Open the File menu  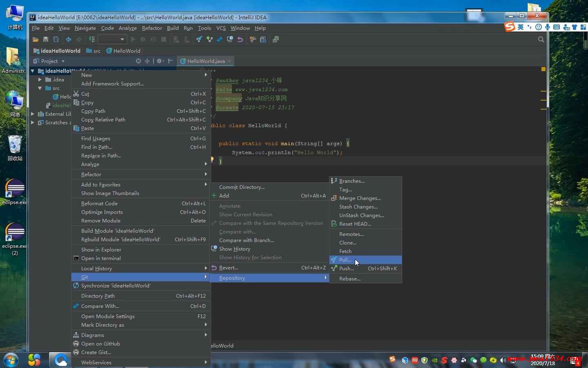[x=36, y=28]
